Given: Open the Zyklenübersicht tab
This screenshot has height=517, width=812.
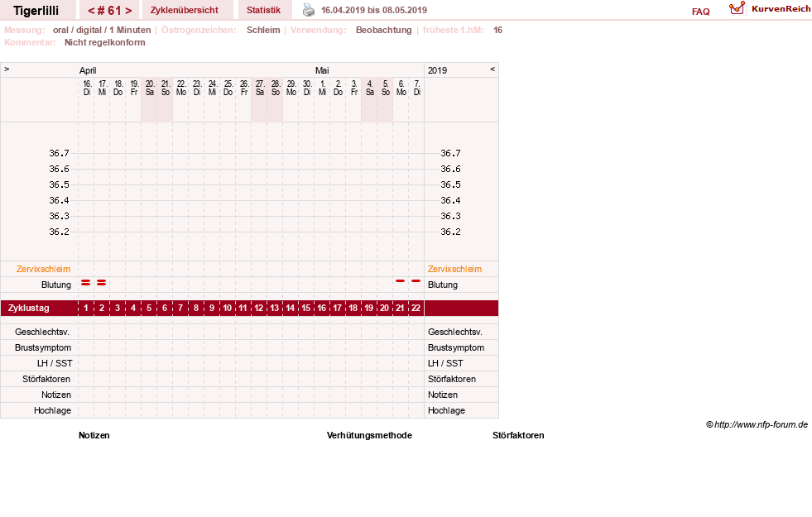Looking at the screenshot, I should [185, 10].
